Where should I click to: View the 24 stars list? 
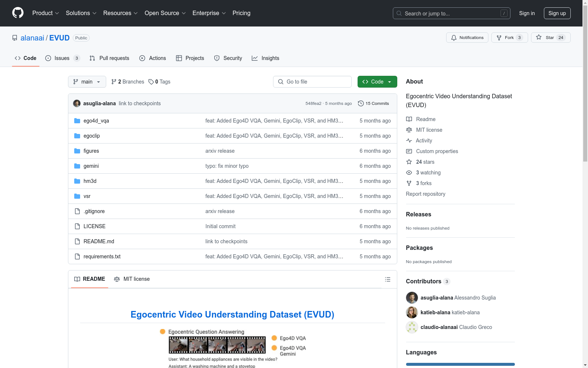[420, 162]
